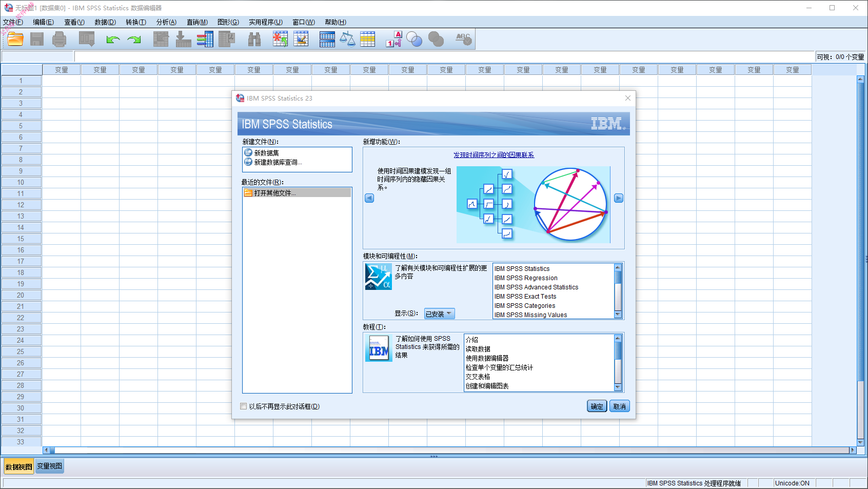
Task: Click the cell editor input field
Action: click(444, 56)
